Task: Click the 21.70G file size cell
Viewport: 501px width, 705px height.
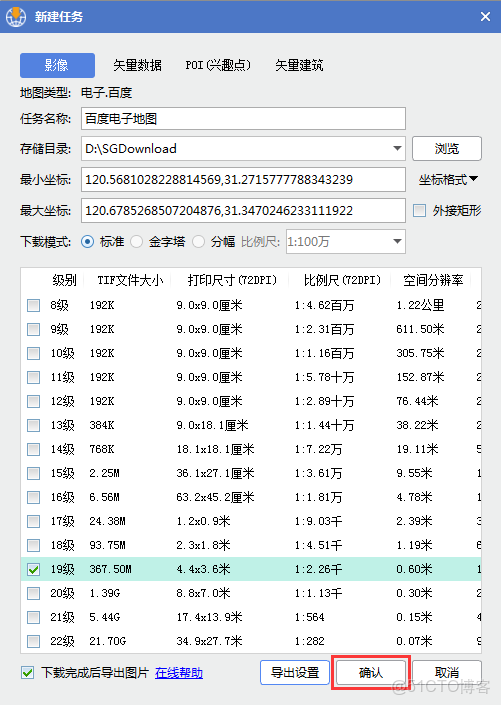Action: (x=107, y=641)
